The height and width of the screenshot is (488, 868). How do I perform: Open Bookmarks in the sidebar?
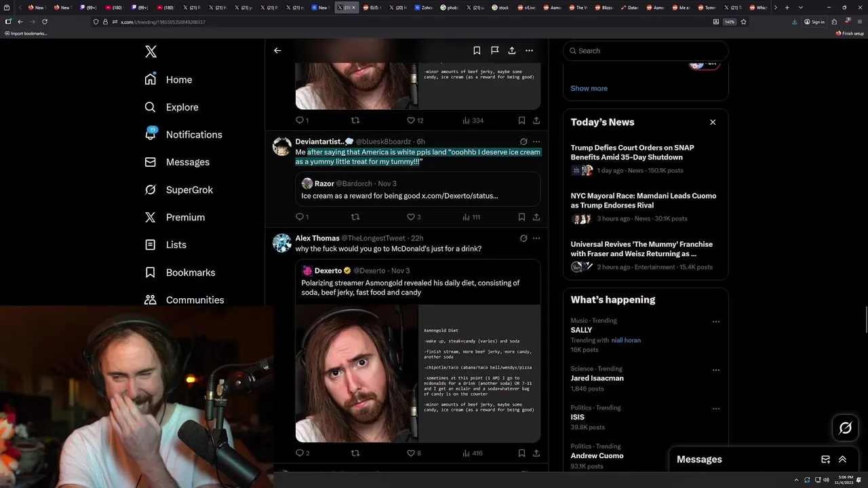tap(180, 272)
